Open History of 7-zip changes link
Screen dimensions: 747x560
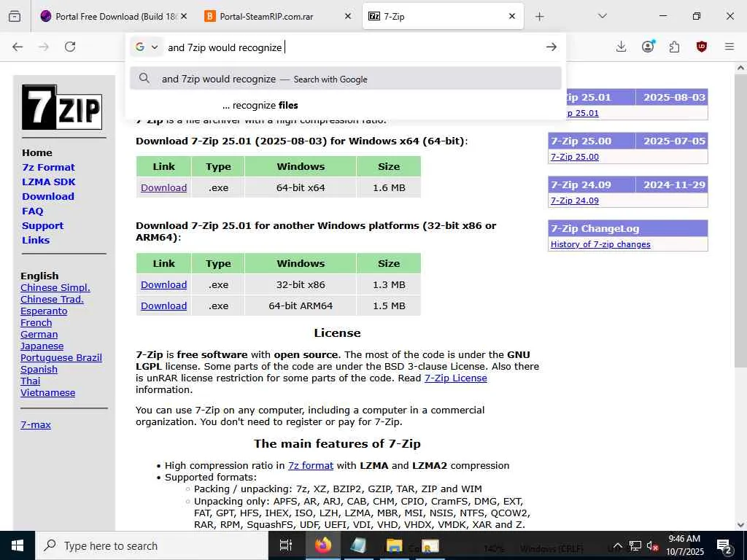tap(600, 244)
